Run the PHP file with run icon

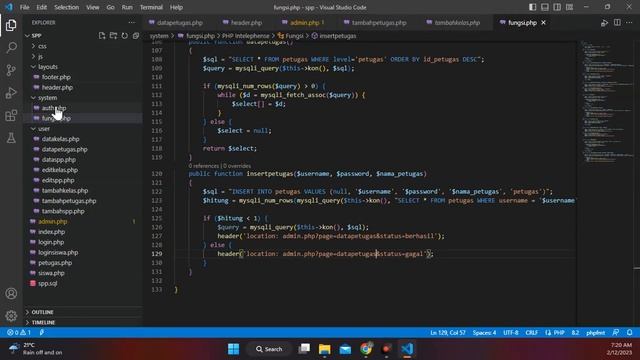click(x=604, y=23)
